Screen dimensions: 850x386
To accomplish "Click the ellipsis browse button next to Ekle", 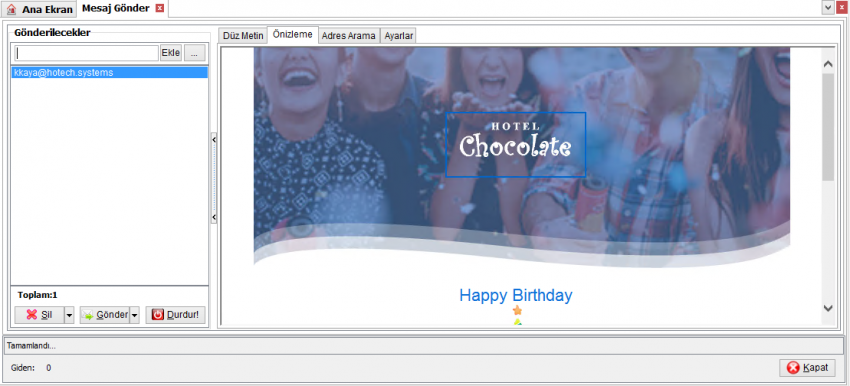I will click(x=194, y=53).
